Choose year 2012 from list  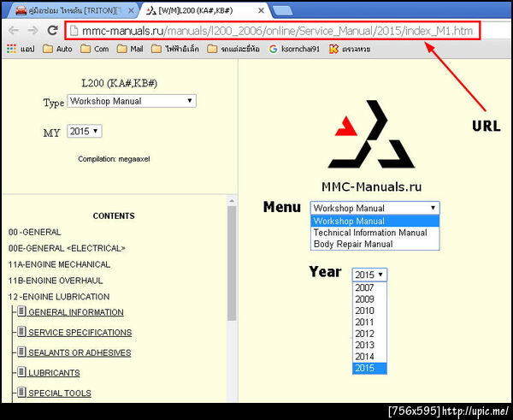pyautogui.click(x=369, y=334)
